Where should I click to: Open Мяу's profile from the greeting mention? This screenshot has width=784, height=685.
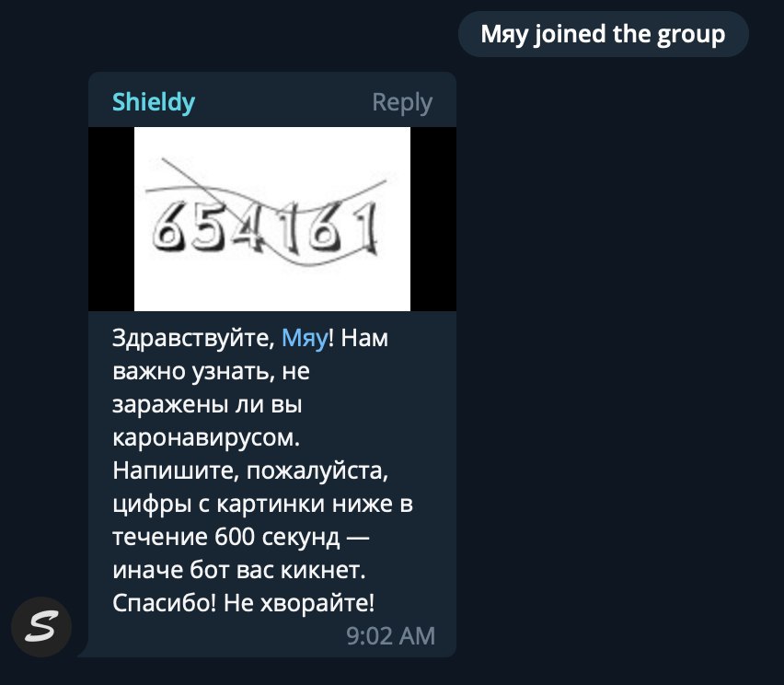pyautogui.click(x=305, y=338)
